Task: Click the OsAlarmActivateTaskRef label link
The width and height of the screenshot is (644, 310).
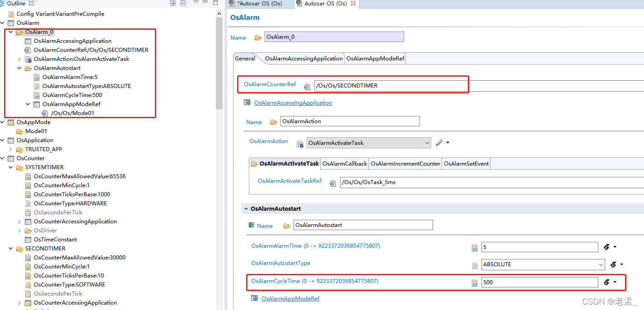Action: (x=290, y=180)
